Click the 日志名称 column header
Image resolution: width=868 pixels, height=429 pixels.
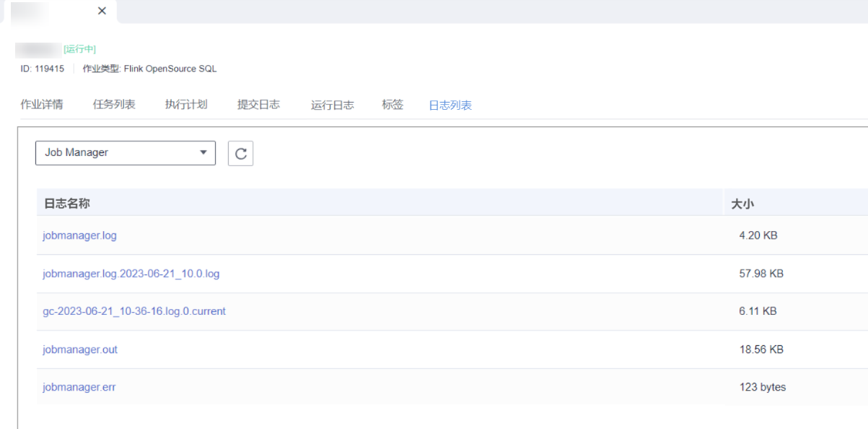click(x=66, y=204)
